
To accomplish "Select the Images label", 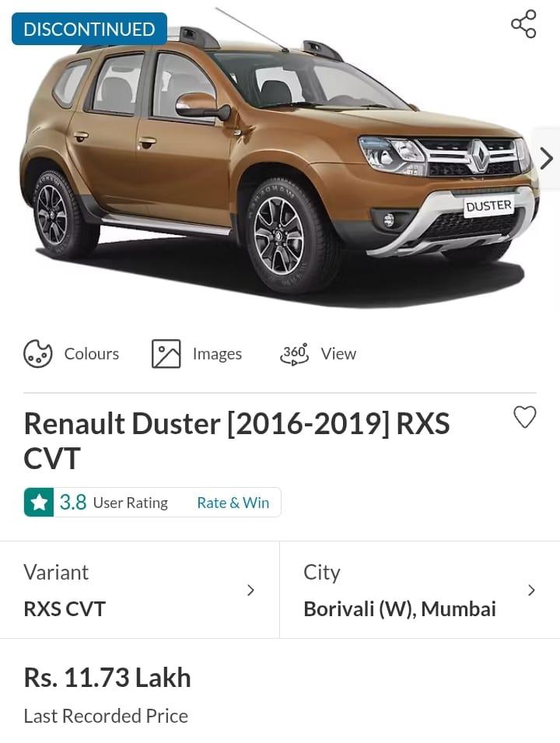I will pos(217,354).
